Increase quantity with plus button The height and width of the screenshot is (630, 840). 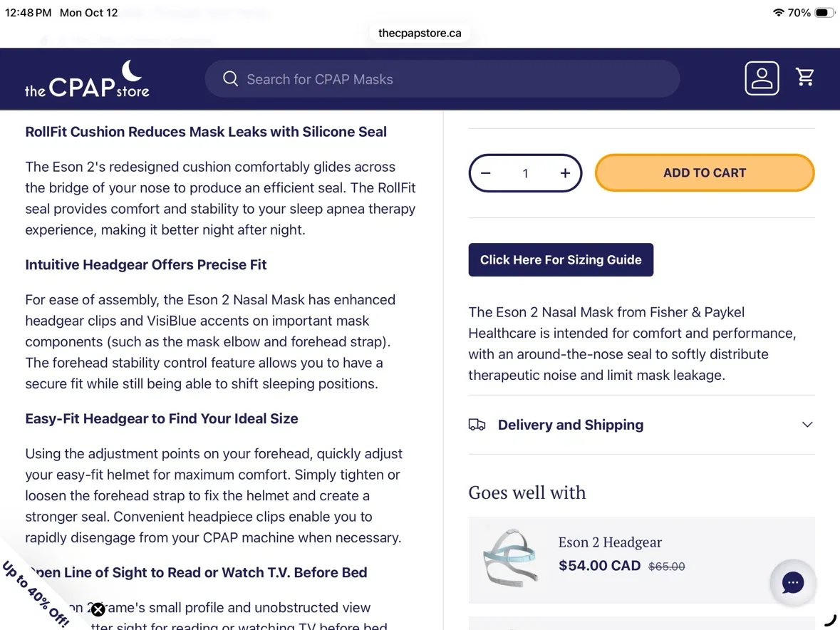point(565,173)
